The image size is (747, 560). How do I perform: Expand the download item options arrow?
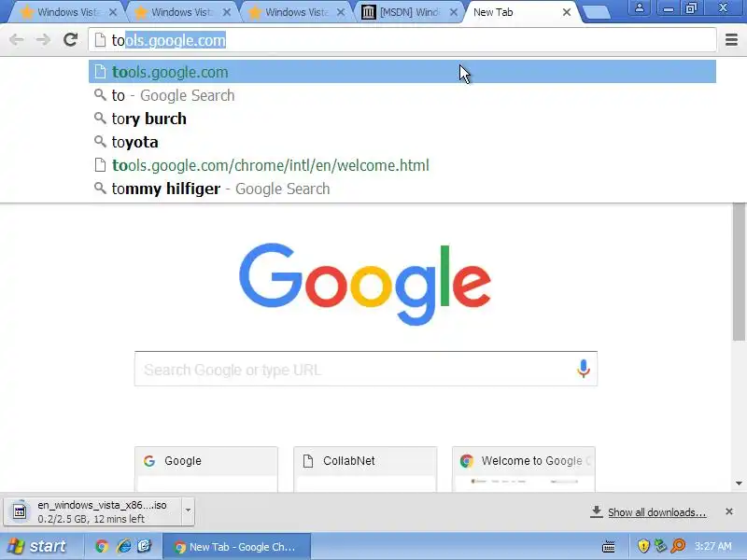pyautogui.click(x=189, y=511)
